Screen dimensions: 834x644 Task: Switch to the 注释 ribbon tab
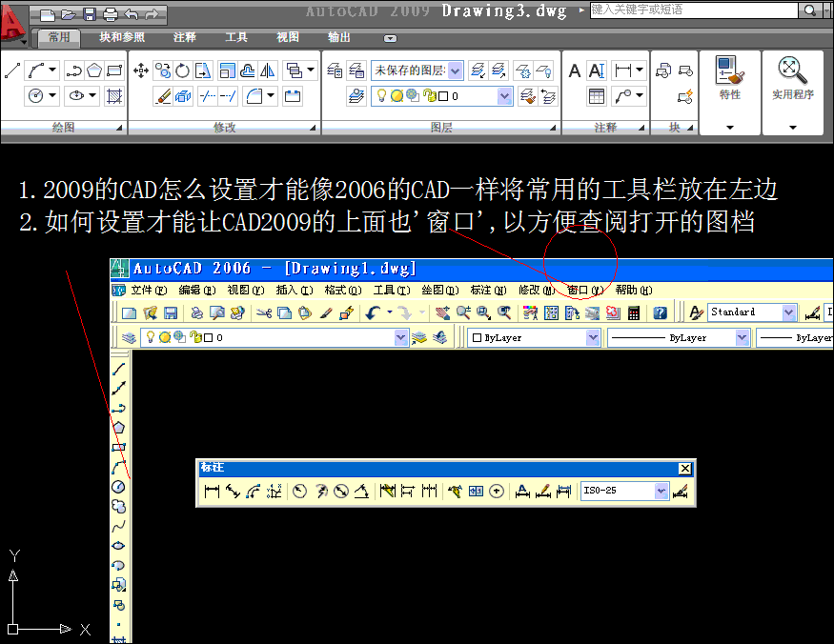(x=184, y=38)
